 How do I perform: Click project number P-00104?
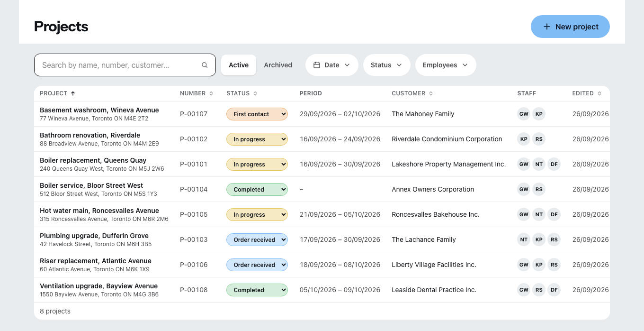tap(194, 189)
